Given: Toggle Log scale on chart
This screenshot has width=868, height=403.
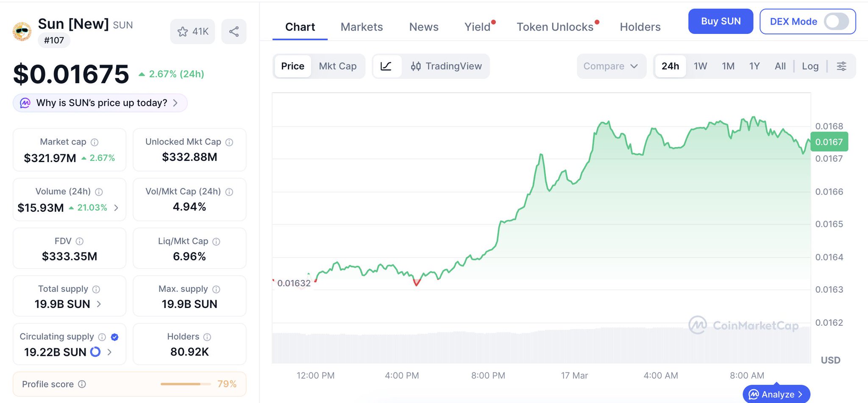Looking at the screenshot, I should 810,66.
